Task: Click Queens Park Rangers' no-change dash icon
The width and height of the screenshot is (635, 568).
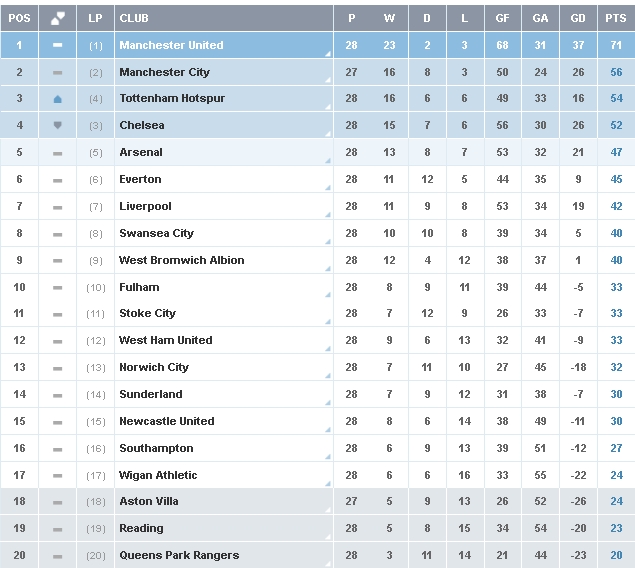Action: click(58, 556)
